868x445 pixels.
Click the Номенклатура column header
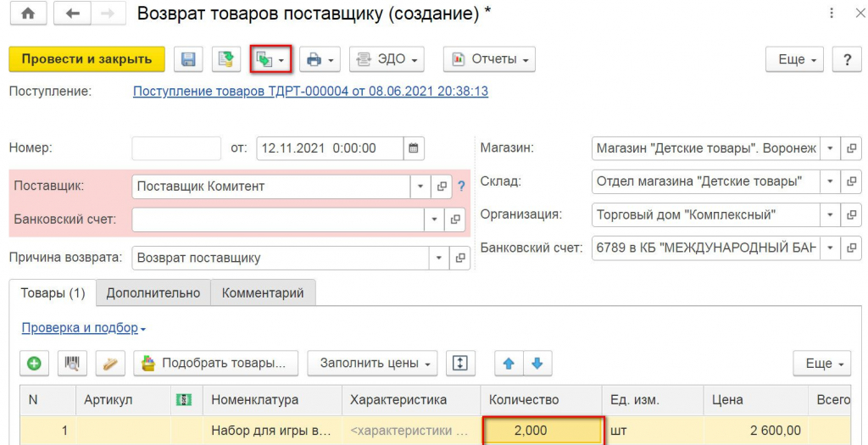(273, 400)
